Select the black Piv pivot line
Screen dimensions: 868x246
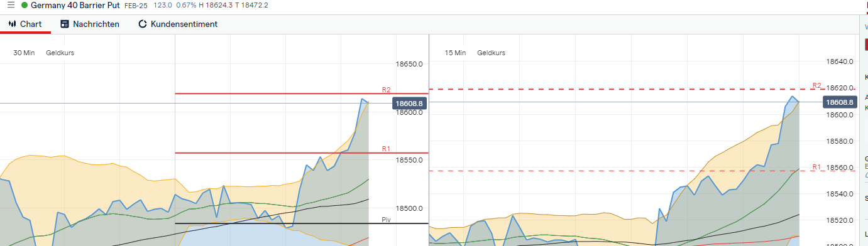coord(301,223)
